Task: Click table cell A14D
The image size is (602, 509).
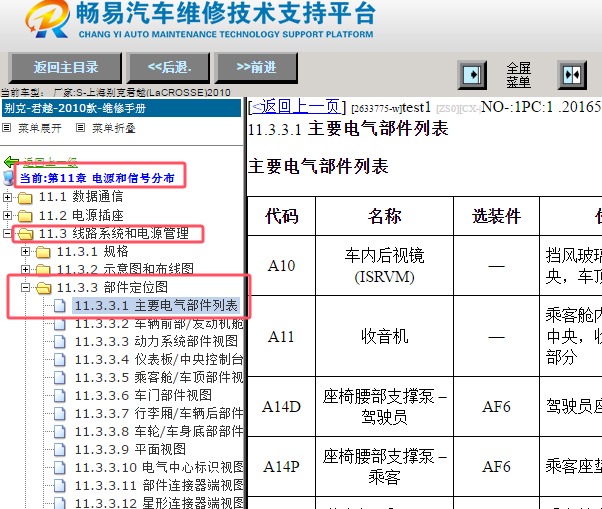Action: 281,407
